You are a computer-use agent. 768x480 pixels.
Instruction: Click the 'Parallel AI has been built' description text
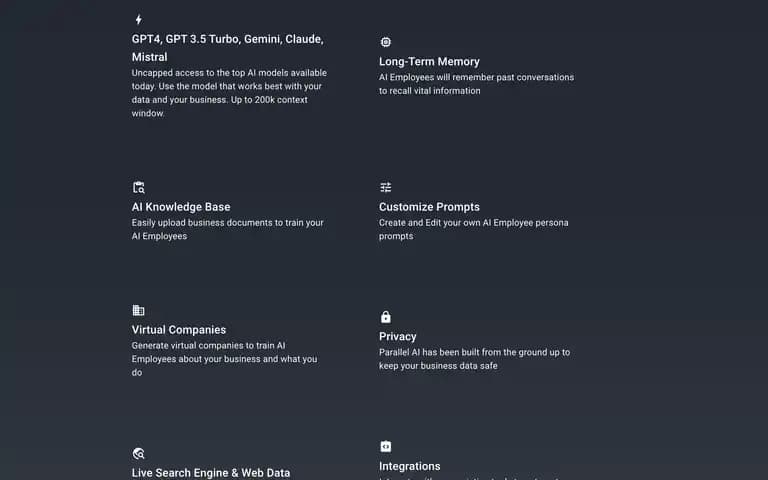point(475,359)
